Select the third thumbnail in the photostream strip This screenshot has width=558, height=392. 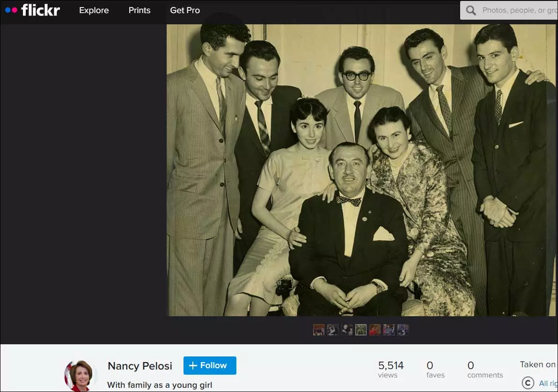(346, 330)
